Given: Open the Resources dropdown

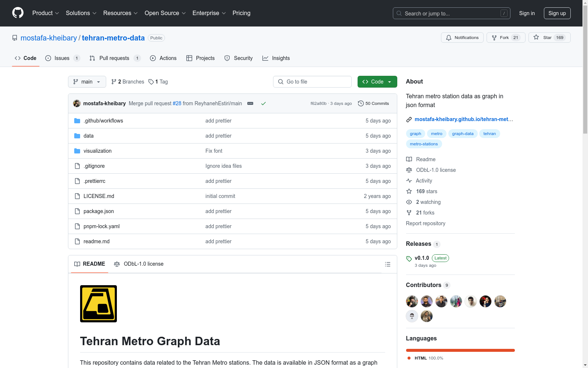Looking at the screenshot, I should click(x=121, y=13).
